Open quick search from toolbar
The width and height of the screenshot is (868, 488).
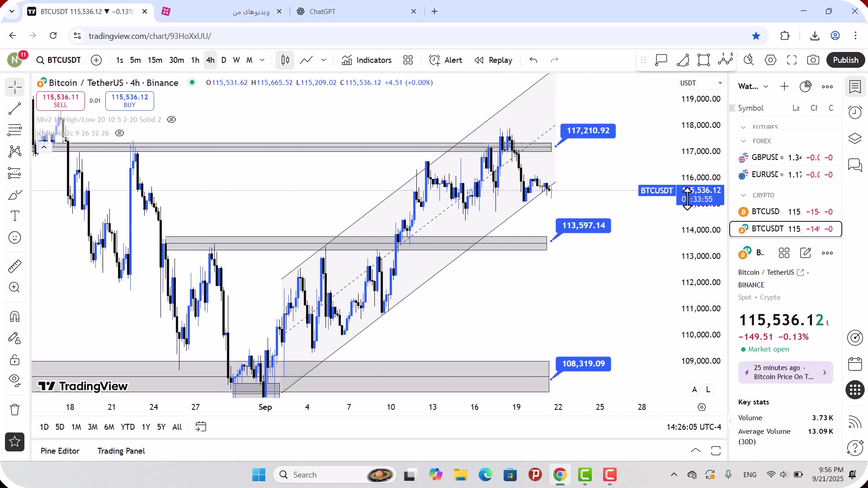click(x=749, y=60)
